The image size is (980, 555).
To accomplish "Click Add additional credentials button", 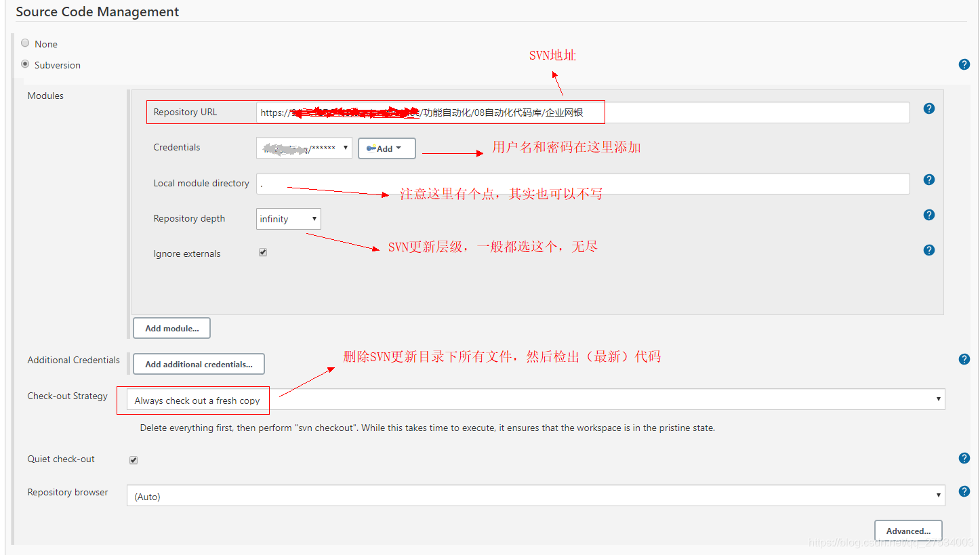I will coord(198,363).
